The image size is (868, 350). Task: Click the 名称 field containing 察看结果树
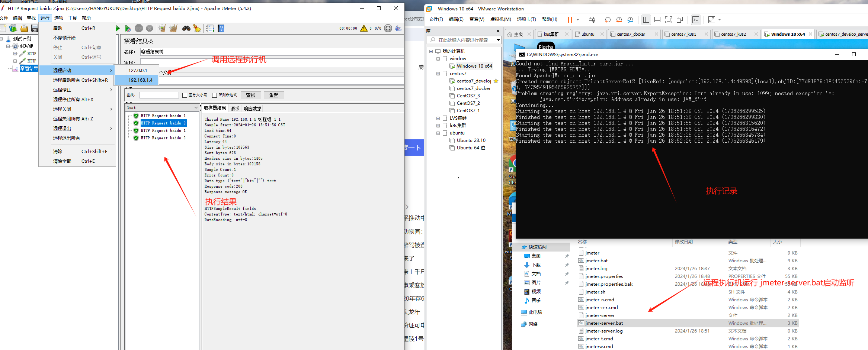[272, 52]
